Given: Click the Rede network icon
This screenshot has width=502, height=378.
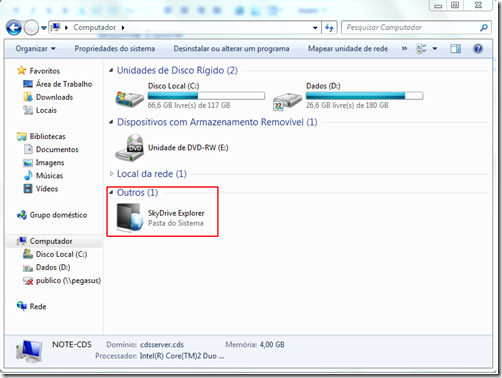Looking at the screenshot, I should tap(22, 306).
